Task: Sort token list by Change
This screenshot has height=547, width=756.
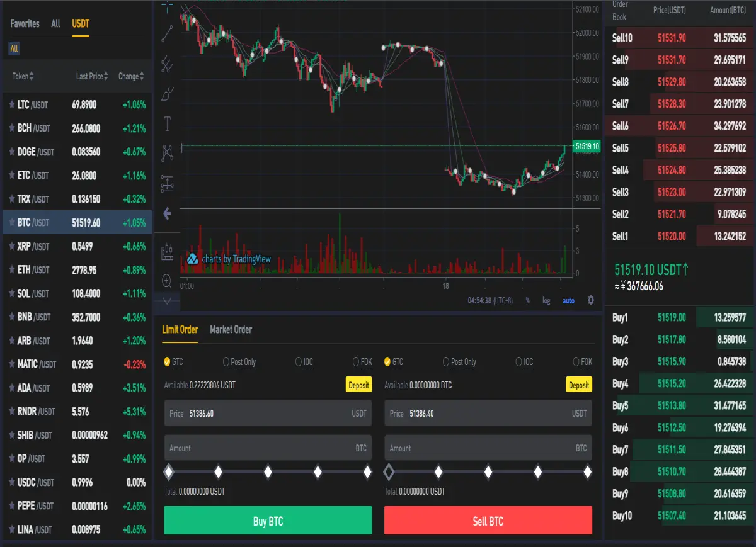Action: pyautogui.click(x=131, y=76)
